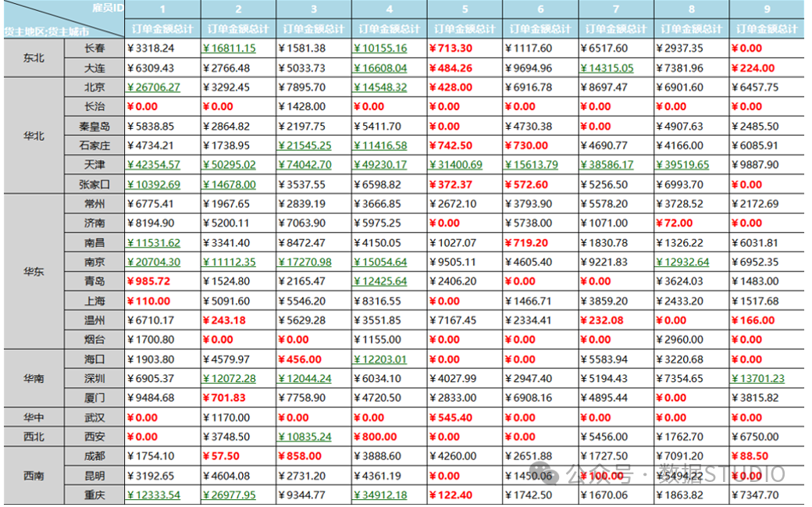The height and width of the screenshot is (507, 812).
Task: Click the ¥74042.70 value in 天津 row
Action: tap(305, 165)
